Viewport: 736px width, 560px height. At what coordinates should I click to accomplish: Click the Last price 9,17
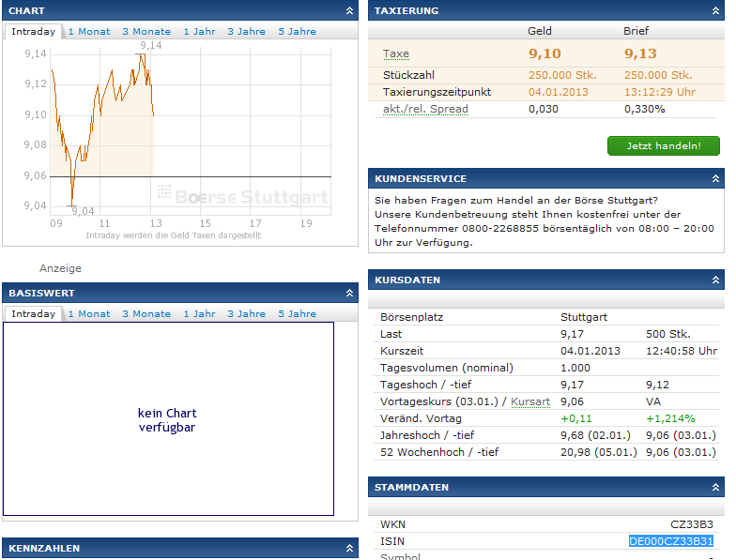pyautogui.click(x=572, y=334)
